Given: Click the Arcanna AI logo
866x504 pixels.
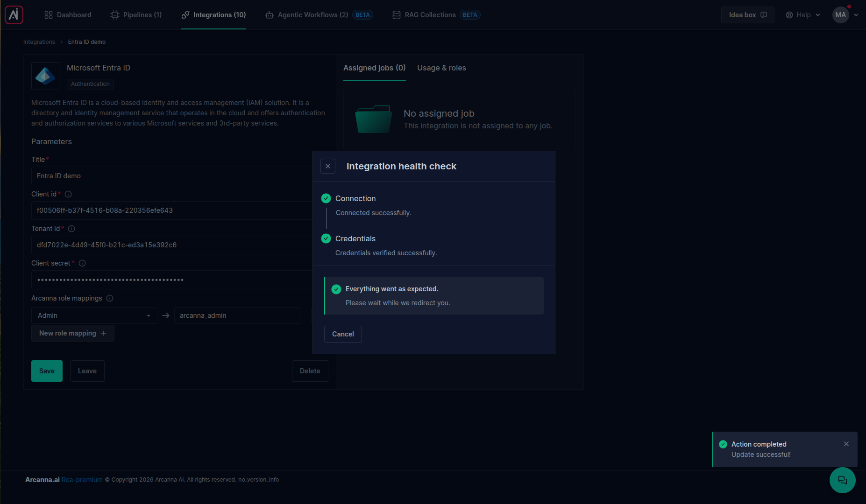Looking at the screenshot, I should pyautogui.click(x=14, y=15).
